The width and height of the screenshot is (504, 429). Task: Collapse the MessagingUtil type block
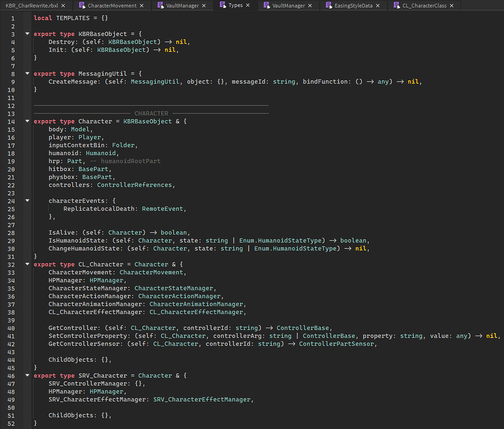pos(27,73)
